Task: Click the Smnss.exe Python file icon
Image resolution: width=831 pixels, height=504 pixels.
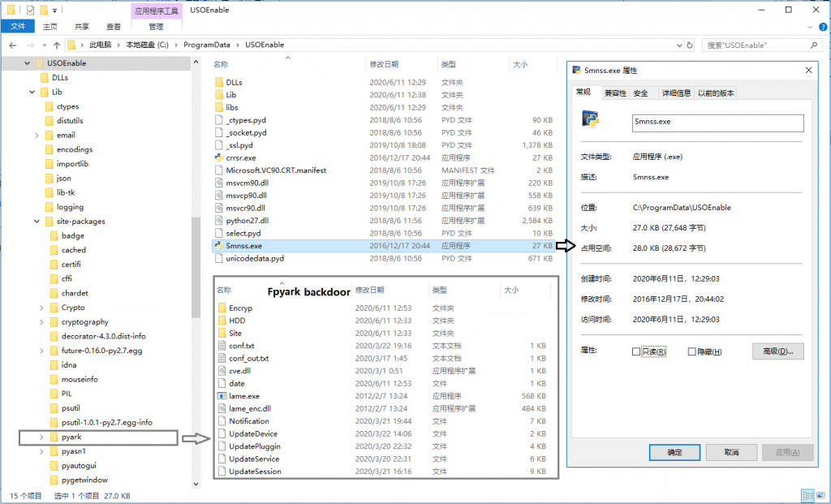Action: (219, 246)
